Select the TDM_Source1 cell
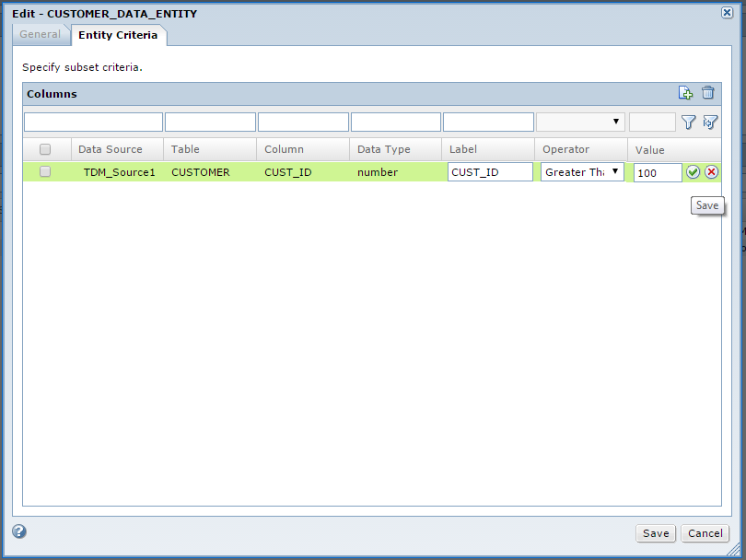The height and width of the screenshot is (560, 746). pos(120,172)
